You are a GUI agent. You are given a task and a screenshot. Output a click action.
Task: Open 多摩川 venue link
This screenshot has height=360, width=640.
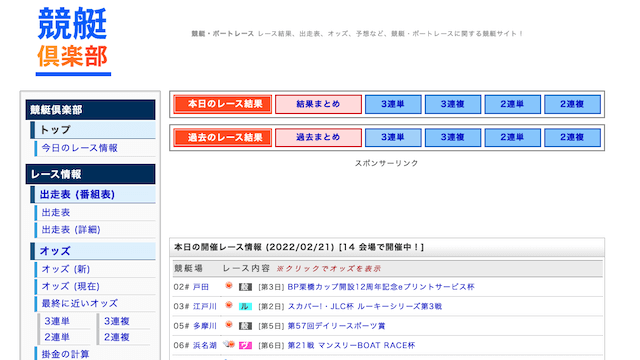coord(205,326)
